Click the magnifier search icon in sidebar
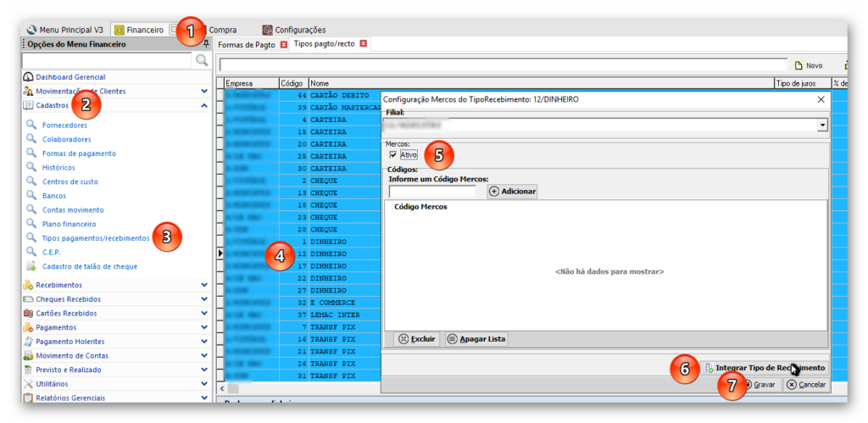Image resolution: width=868 pixels, height=423 pixels. [202, 60]
